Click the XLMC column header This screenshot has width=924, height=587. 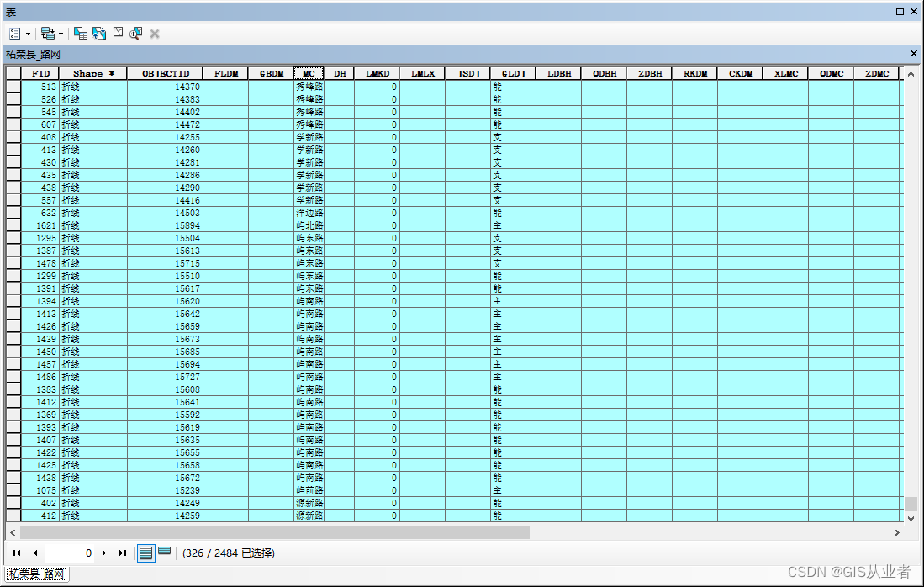785,74
